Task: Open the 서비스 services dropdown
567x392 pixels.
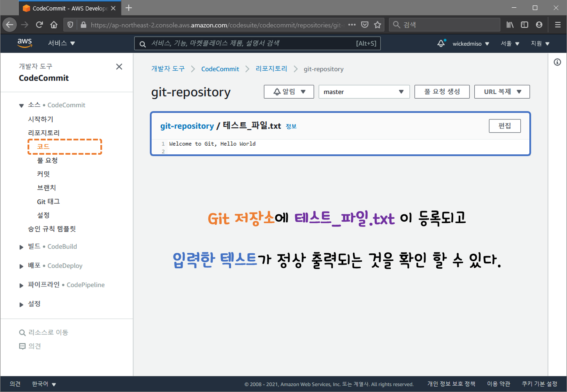Action: tap(62, 43)
